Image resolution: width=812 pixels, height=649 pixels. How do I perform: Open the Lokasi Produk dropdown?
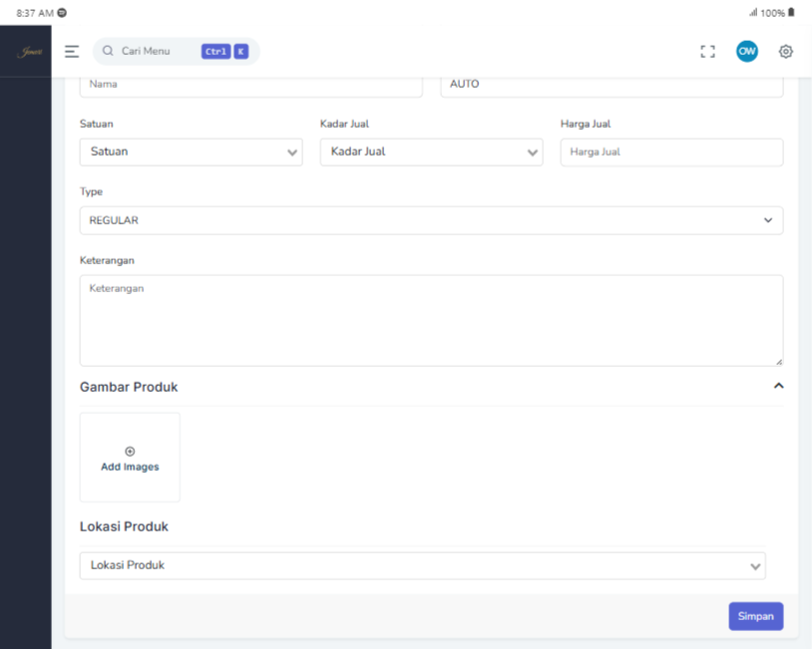coord(422,565)
